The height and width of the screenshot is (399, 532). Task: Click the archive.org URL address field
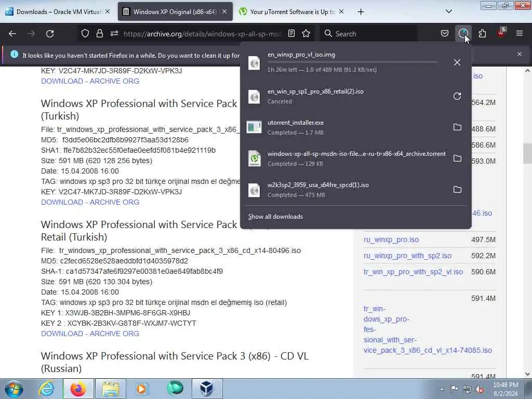[203, 34]
